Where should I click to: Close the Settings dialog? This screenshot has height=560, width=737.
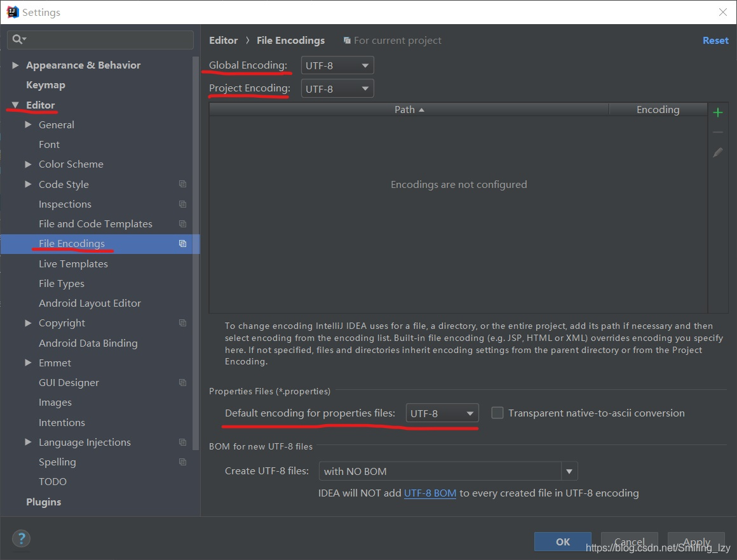723,11
